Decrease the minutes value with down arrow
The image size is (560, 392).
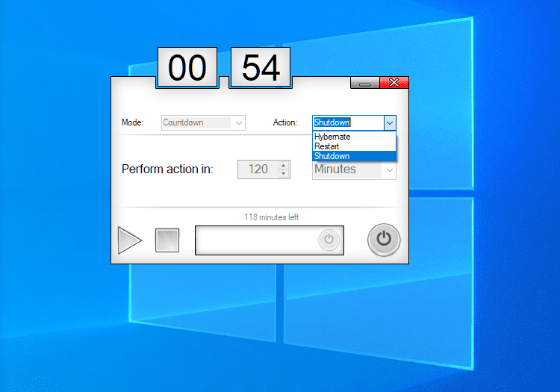pos(284,173)
